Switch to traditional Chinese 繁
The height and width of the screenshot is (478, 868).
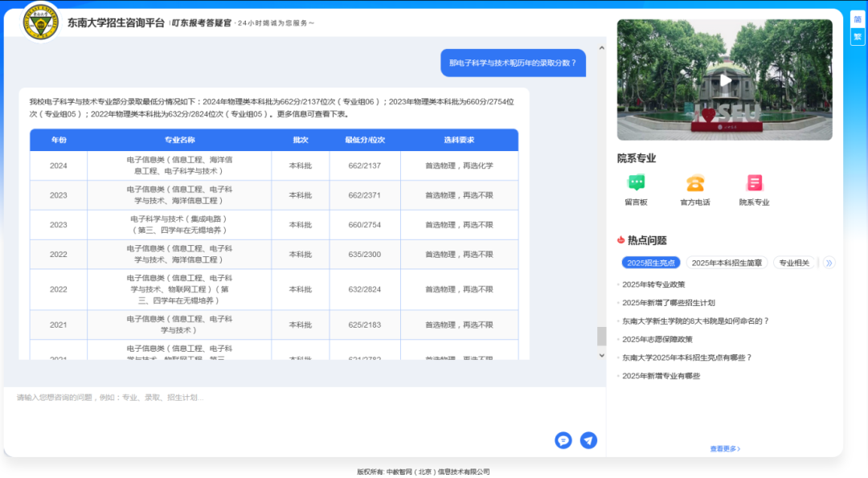pyautogui.click(x=858, y=37)
